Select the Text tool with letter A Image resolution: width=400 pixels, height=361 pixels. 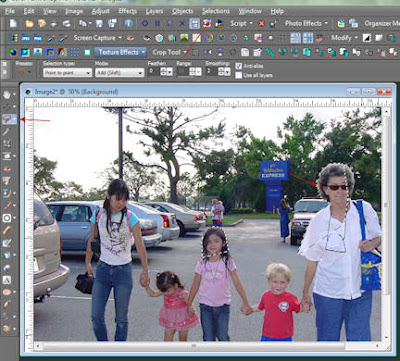point(7,280)
